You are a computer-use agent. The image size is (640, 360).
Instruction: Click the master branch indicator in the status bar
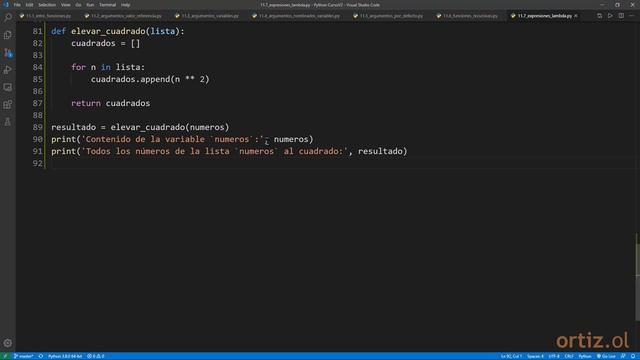pyautogui.click(x=23, y=356)
